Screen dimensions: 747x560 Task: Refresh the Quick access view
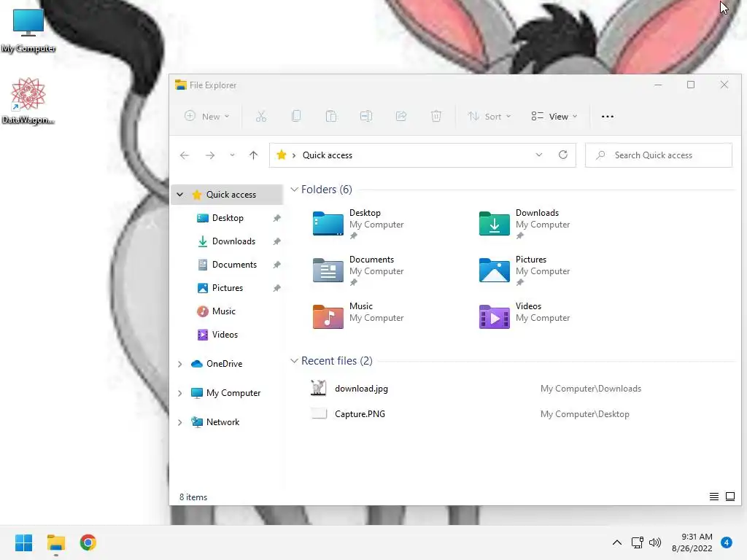(563, 155)
